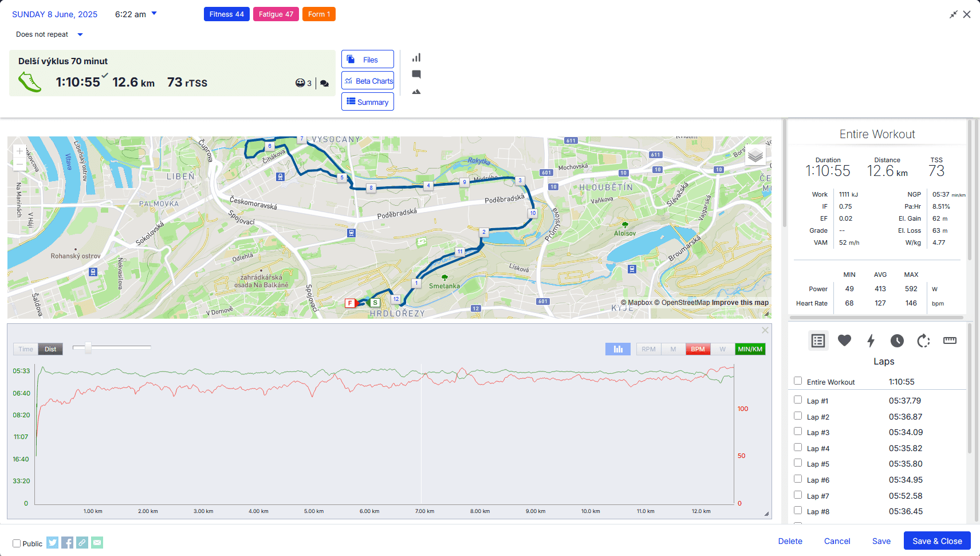This screenshot has height=556, width=980.
Task: Click the elevation mountain icon
Action: coord(416,92)
